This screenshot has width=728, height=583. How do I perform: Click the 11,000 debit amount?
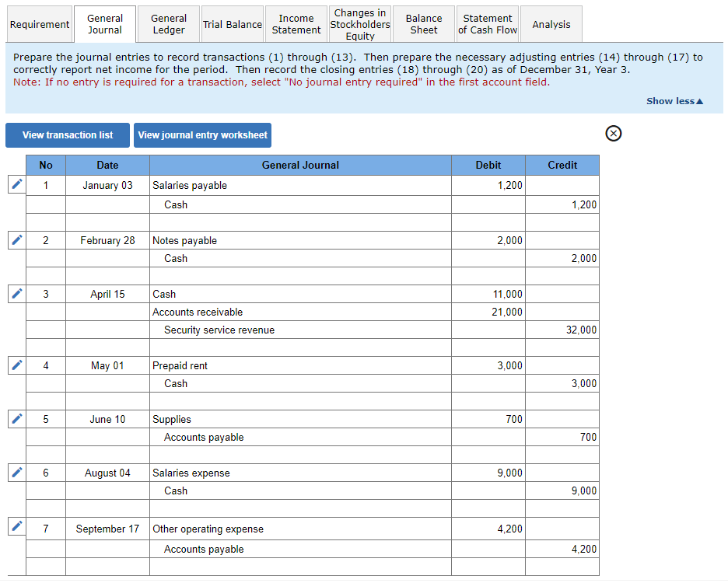488,295
